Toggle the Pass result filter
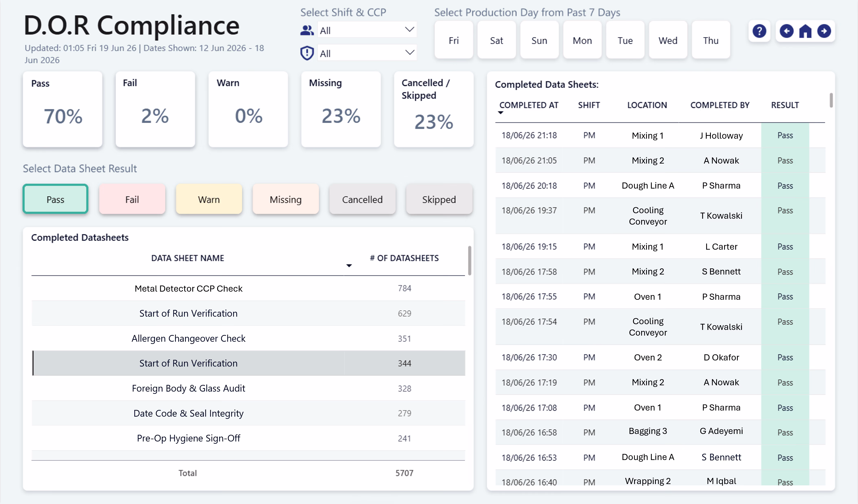Image resolution: width=858 pixels, height=504 pixels. pos(55,199)
